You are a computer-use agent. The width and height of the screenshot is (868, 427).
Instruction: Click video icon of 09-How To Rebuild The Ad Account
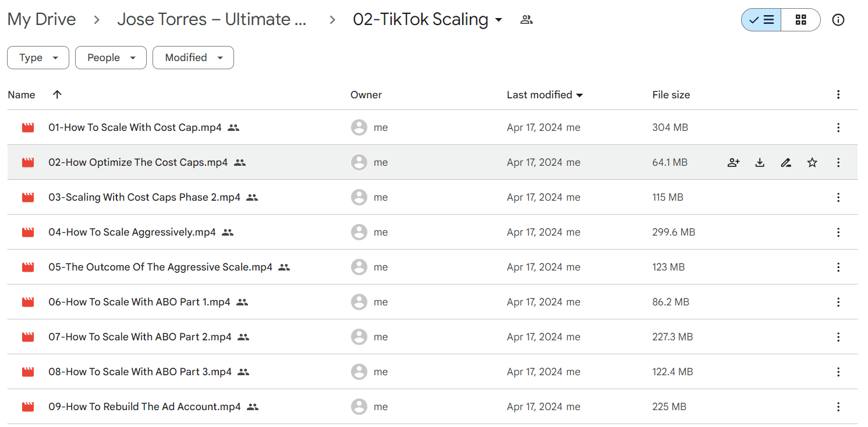(28, 407)
